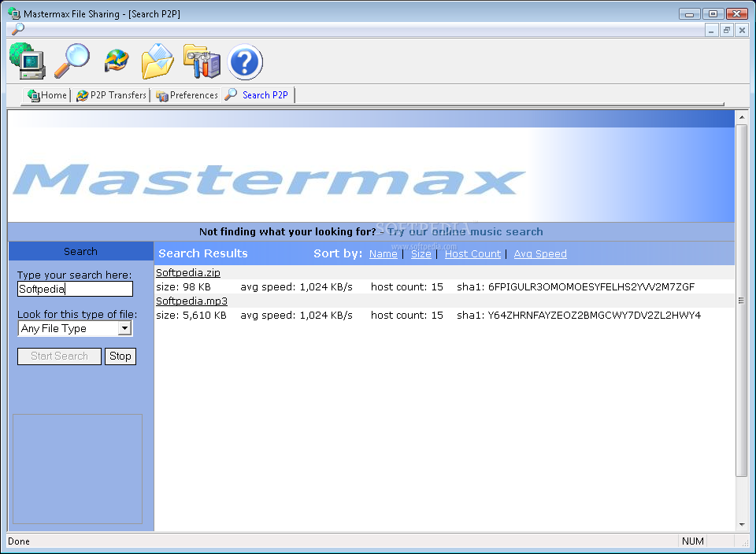
Task: Open the Preferences tab
Action: (187, 95)
